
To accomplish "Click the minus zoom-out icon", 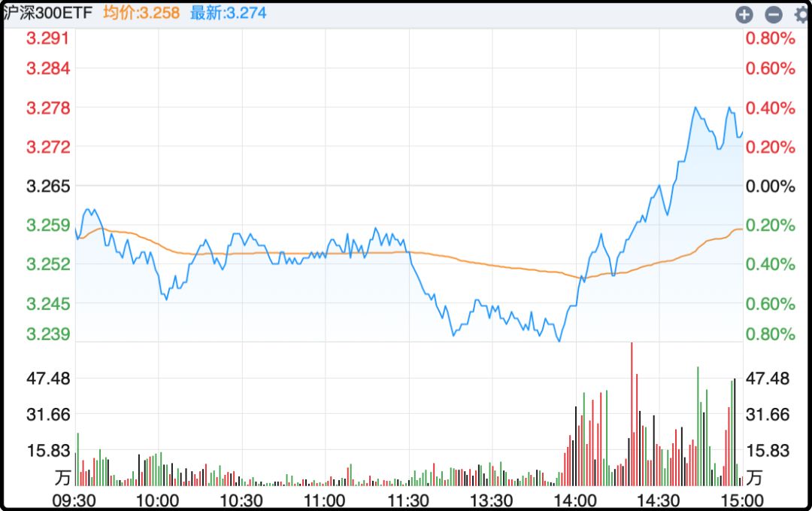I will tap(774, 14).
